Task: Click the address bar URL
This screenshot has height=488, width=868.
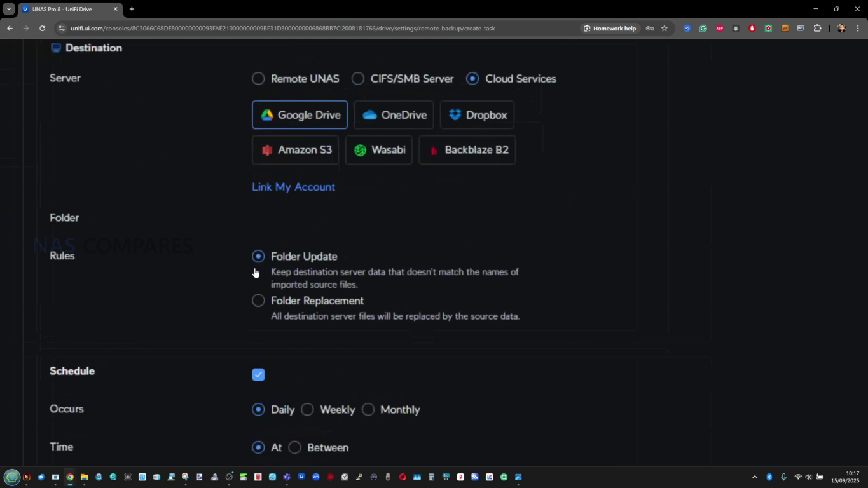Action: tap(283, 29)
